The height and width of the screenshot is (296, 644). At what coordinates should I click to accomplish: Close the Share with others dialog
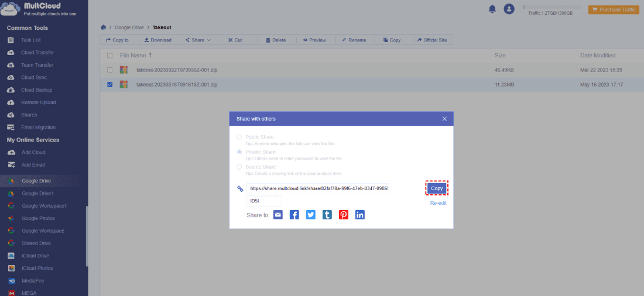tap(444, 119)
